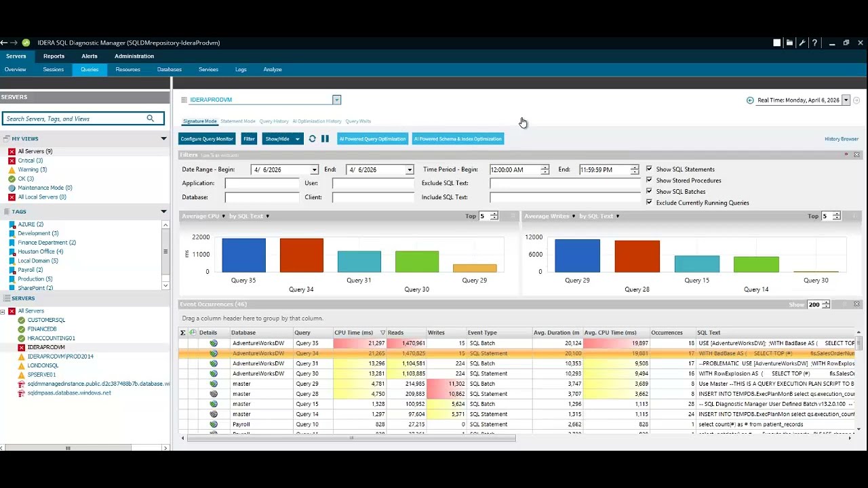Toggle Show SQL Statements checkbox
The width and height of the screenshot is (868, 488).
pyautogui.click(x=649, y=169)
